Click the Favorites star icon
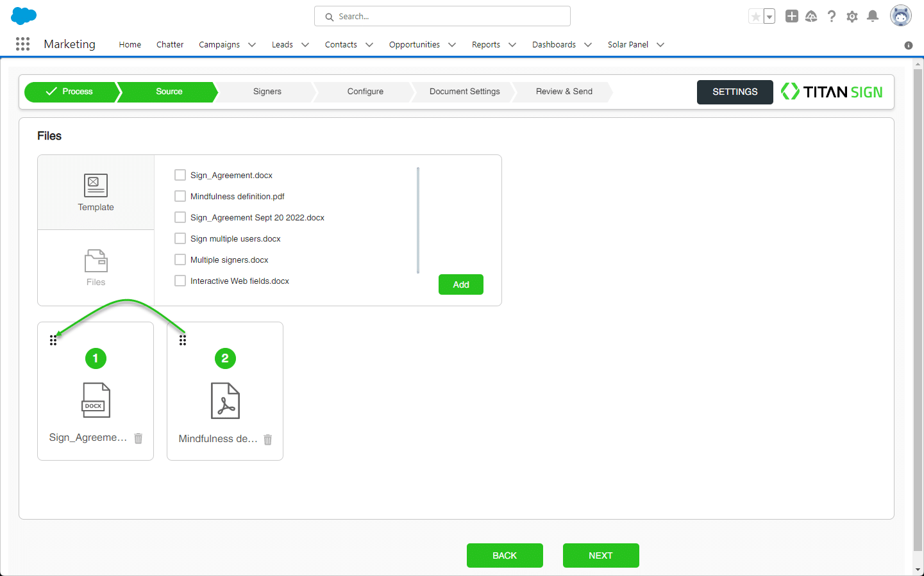The image size is (924, 576). click(x=756, y=17)
